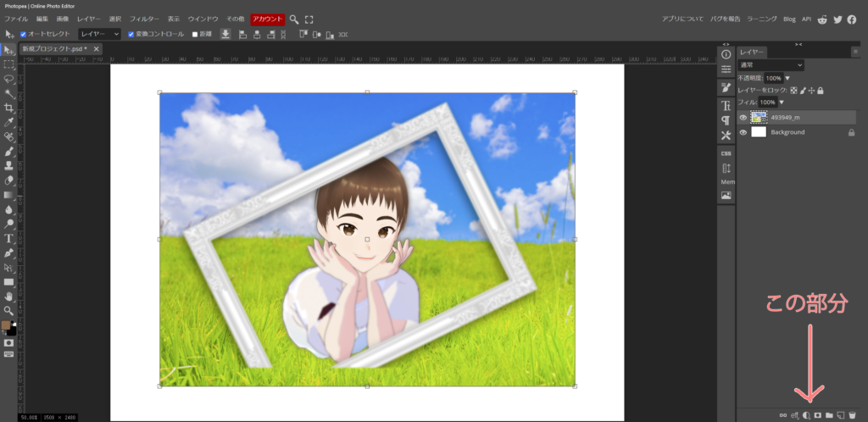This screenshot has height=422, width=868.
Task: Open the 通常 blend mode dropdown
Action: pos(771,65)
